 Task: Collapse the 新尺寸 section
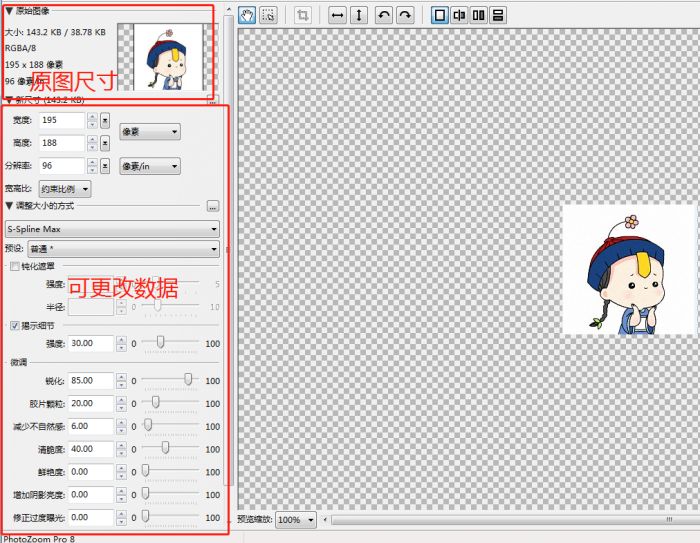9,100
